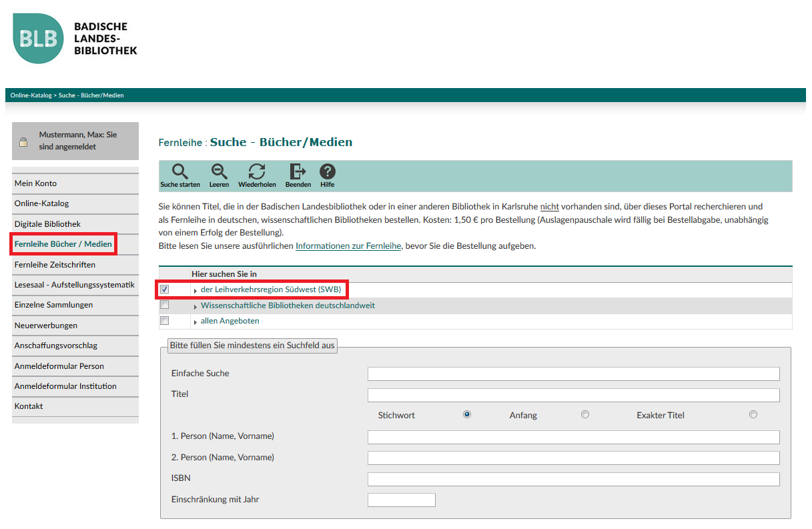Open Informationen zur Fernleihe link

[x=348, y=245]
